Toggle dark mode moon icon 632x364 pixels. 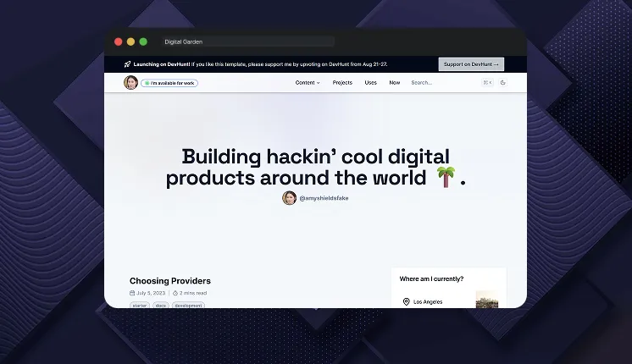coord(502,83)
